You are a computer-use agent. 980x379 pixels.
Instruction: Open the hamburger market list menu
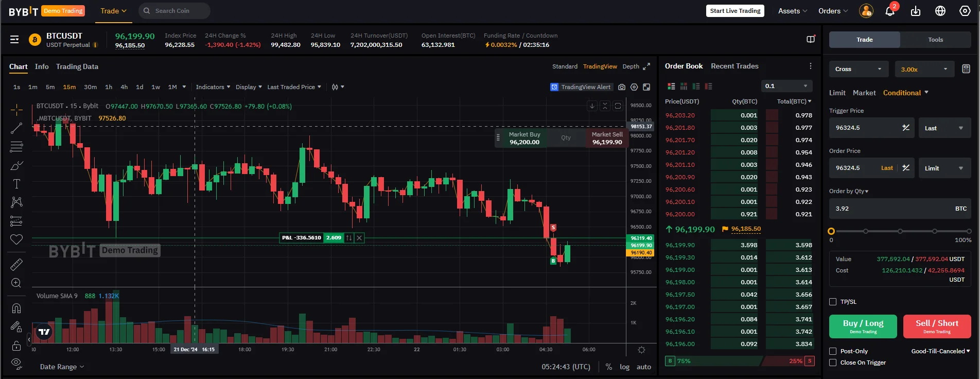tap(14, 40)
